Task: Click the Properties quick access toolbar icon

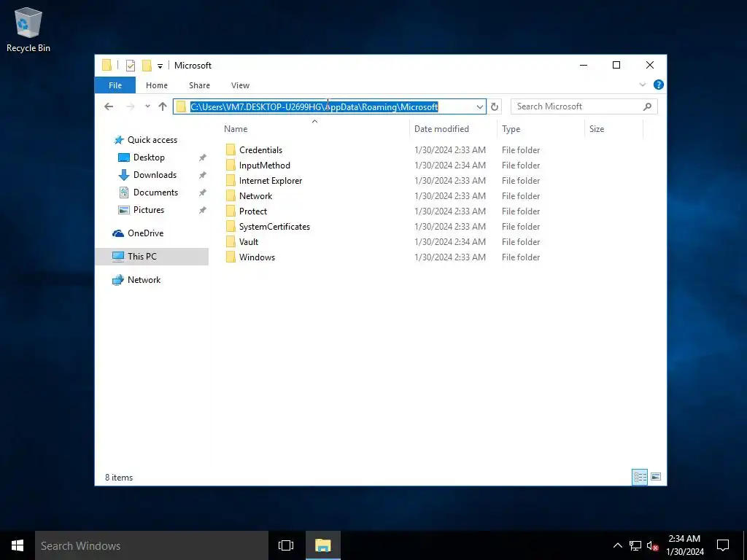Action: click(x=131, y=65)
